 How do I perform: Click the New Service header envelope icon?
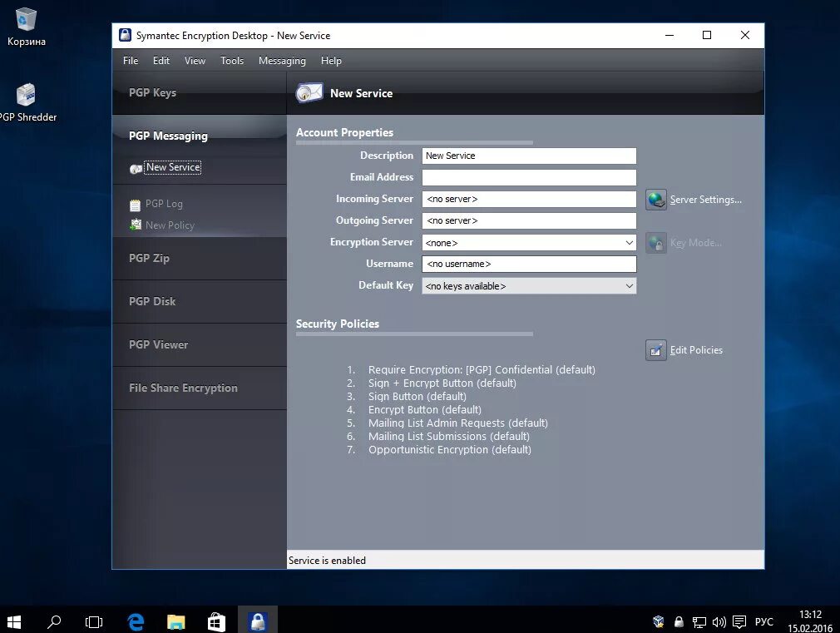[309, 92]
